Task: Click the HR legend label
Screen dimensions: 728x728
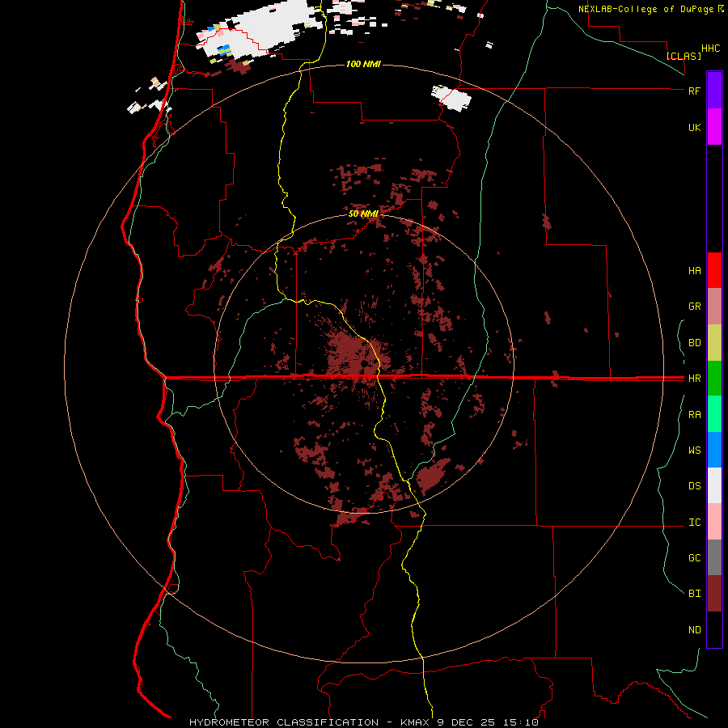Action: tap(694, 379)
